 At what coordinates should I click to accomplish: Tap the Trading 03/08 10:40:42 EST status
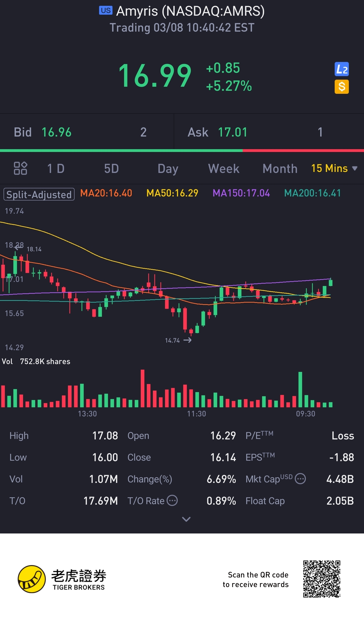(182, 28)
